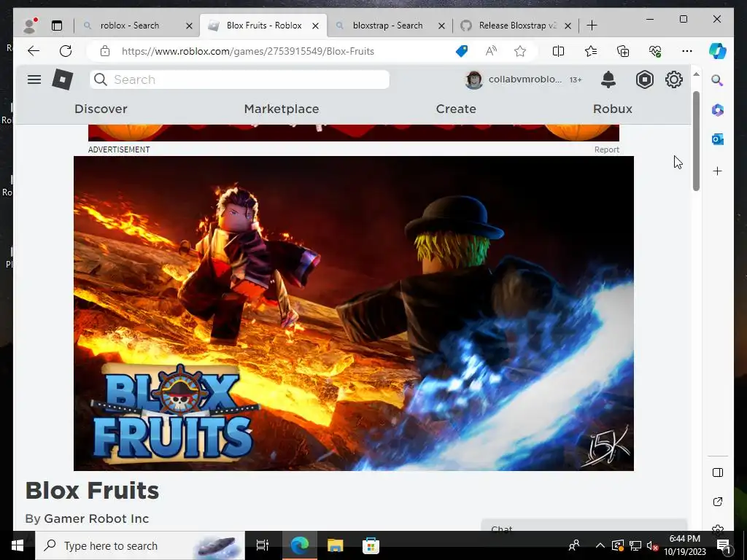
Task: Add a new sidebar app with plus
Action: [718, 171]
